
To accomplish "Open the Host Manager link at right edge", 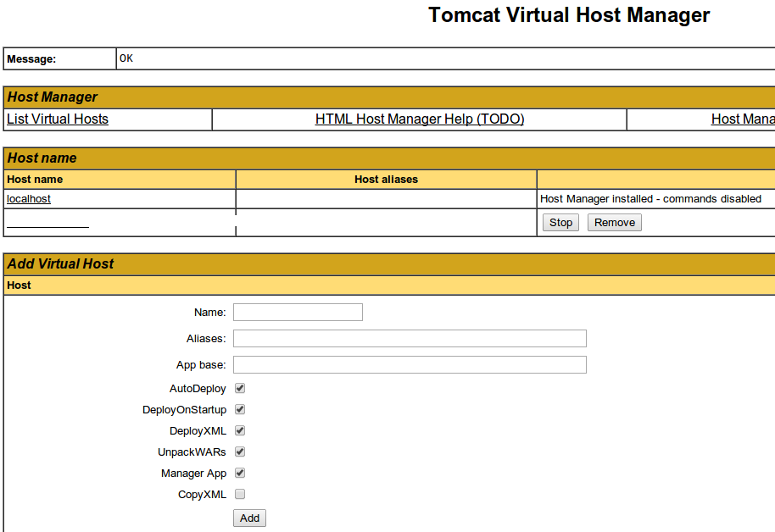I will [x=743, y=119].
